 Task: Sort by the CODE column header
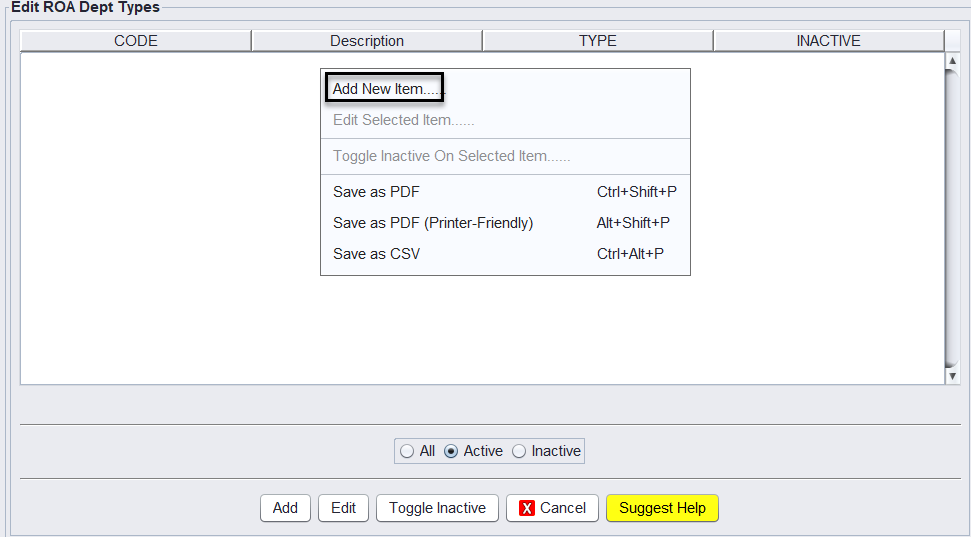136,41
